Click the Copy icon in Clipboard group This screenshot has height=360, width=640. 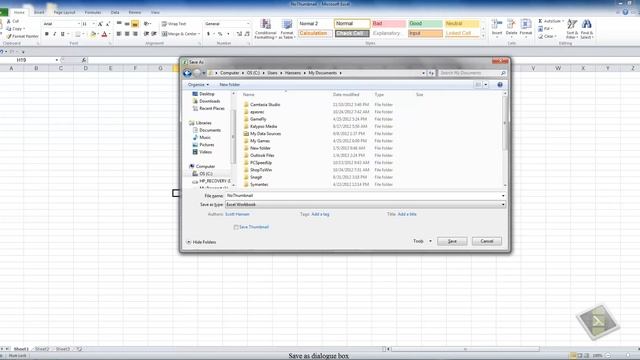pyautogui.click(x=9, y=29)
